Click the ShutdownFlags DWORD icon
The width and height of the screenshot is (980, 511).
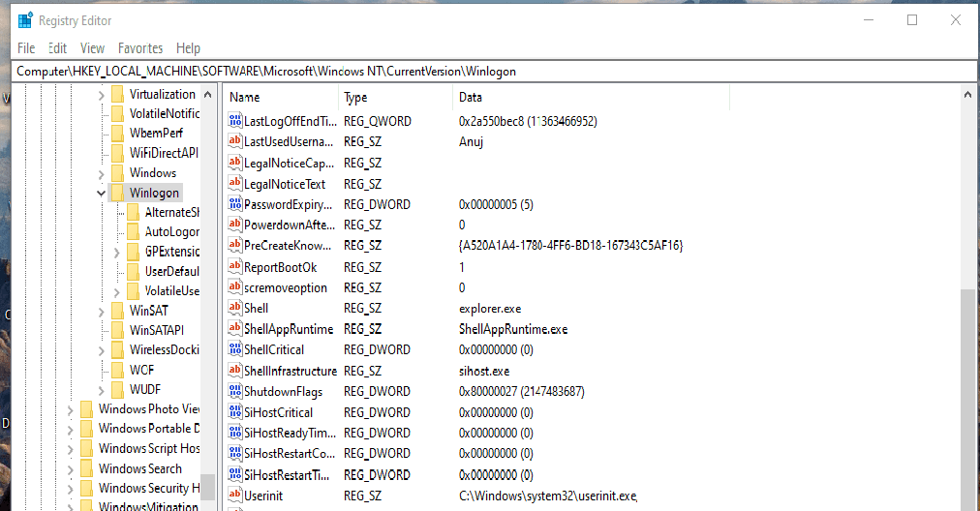(235, 391)
